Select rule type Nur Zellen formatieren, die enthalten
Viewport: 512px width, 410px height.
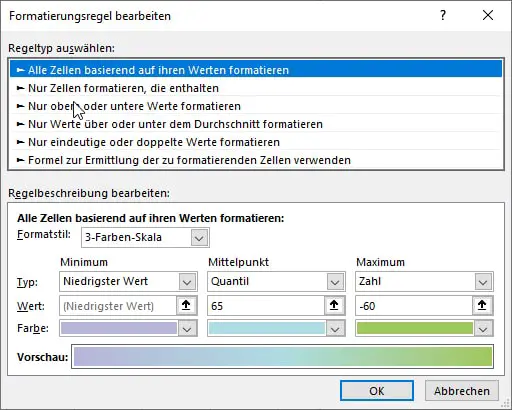point(256,88)
